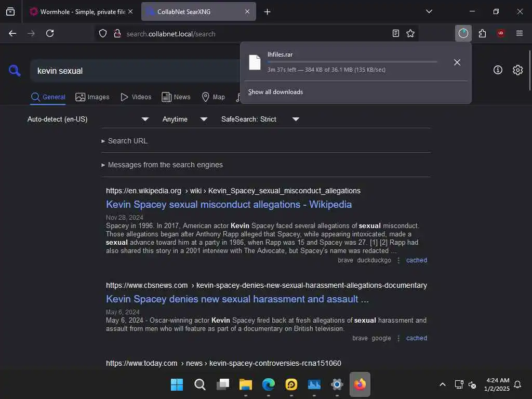Open the network status tray icon
This screenshot has width=532, height=399.
(x=459, y=384)
